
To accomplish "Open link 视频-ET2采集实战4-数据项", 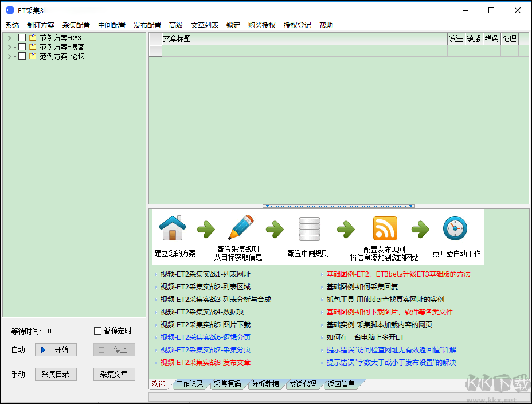I will pos(202,312).
